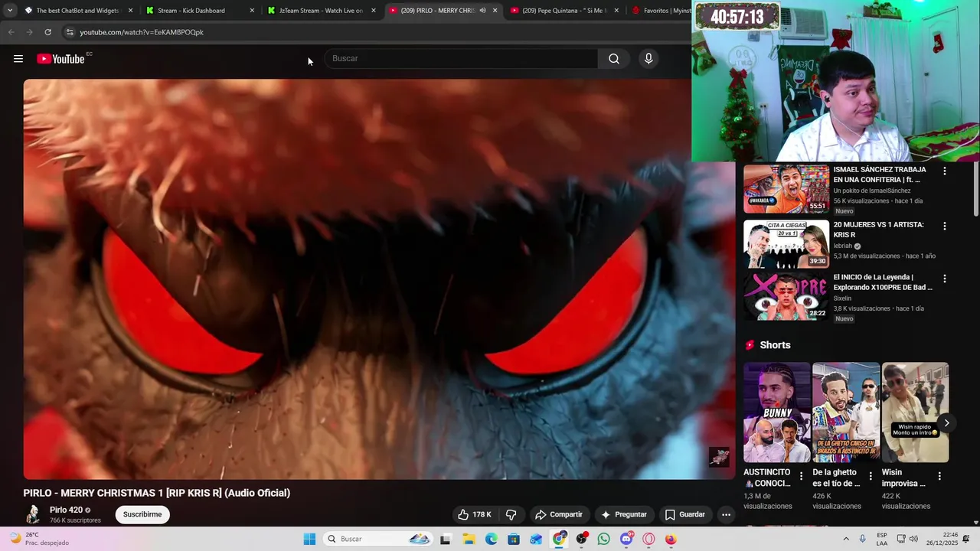The width and height of the screenshot is (980, 551).
Task: Open the Pirlo 420 channel avatar
Action: [x=33, y=514]
